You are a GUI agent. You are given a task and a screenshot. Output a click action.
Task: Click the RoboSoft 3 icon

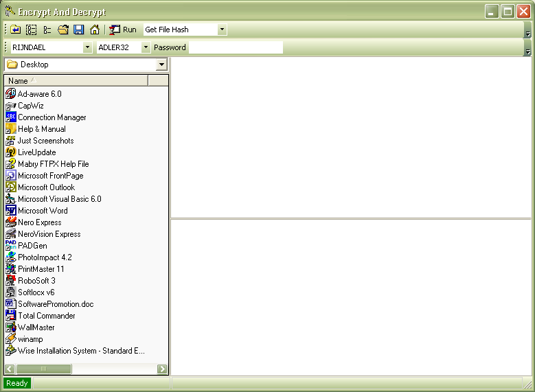(x=10, y=280)
